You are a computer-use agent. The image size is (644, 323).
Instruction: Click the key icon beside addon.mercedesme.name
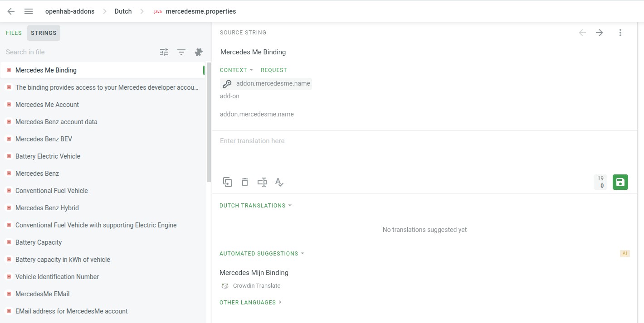click(x=227, y=83)
